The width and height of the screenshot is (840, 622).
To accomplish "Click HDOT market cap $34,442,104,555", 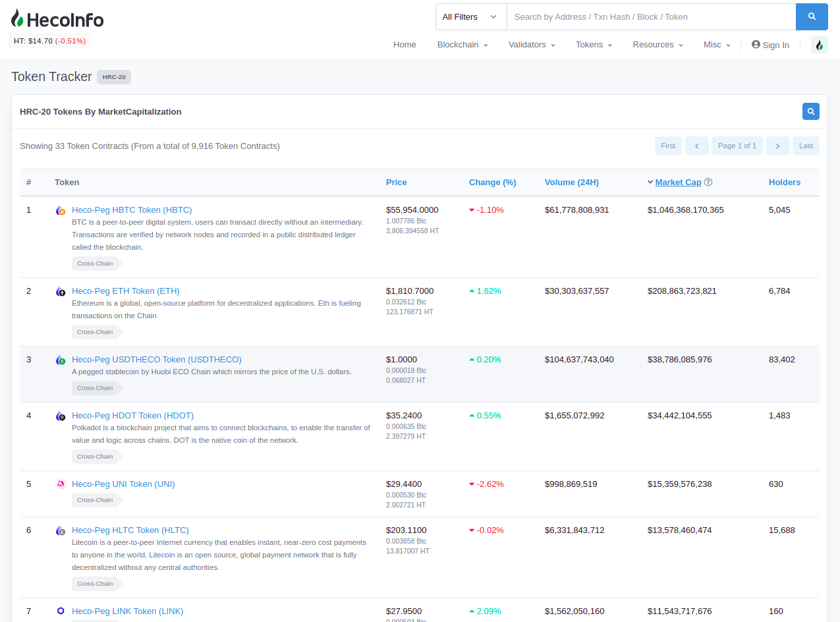I will coord(680,416).
